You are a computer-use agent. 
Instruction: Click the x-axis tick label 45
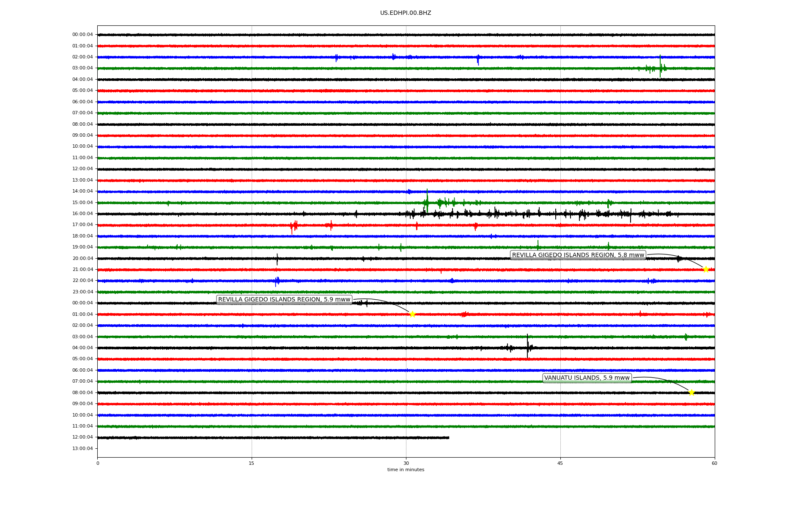pyautogui.click(x=560, y=463)
